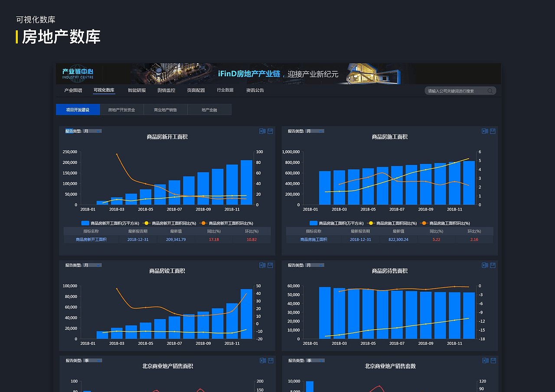The height and width of the screenshot is (392, 555).
Task: Click the search magnifier icon
Action: [x=490, y=91]
